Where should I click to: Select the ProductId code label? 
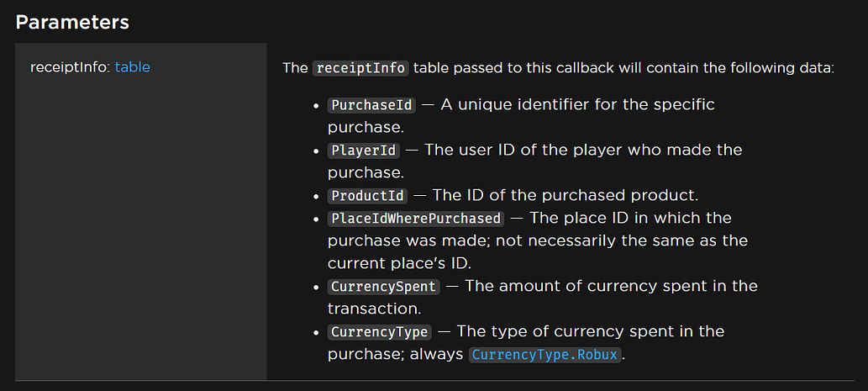(x=367, y=195)
